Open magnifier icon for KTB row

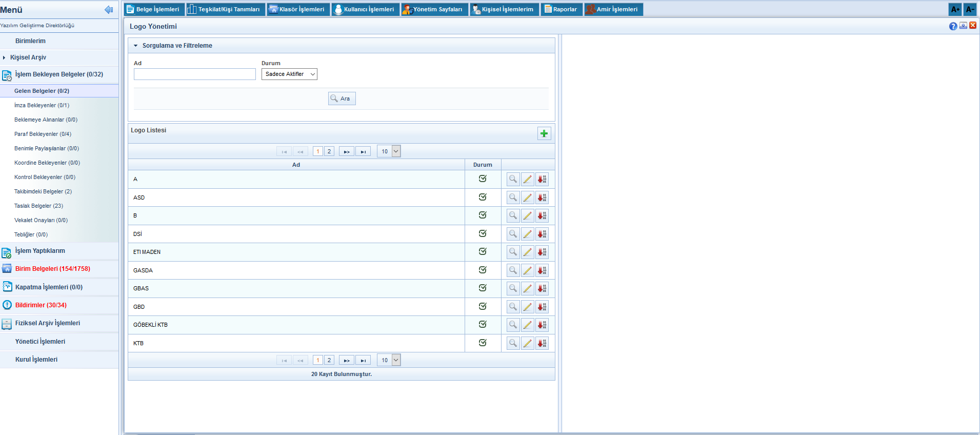tap(513, 343)
